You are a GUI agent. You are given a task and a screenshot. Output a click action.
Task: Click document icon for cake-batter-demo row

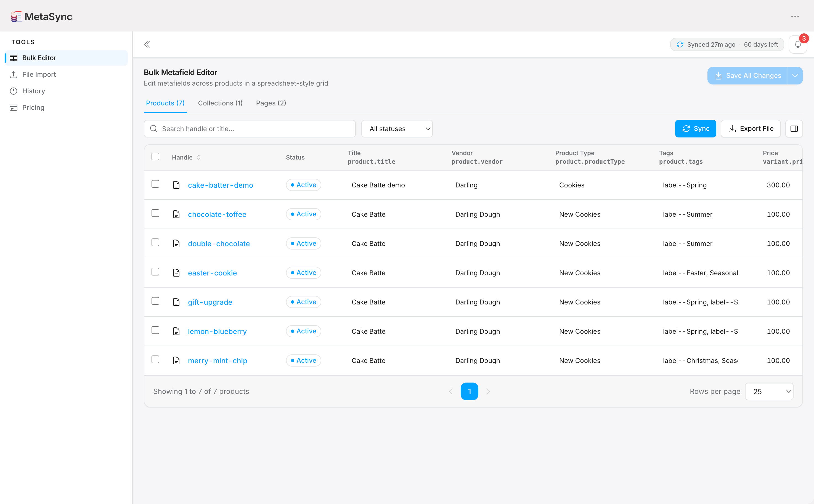pyautogui.click(x=176, y=185)
